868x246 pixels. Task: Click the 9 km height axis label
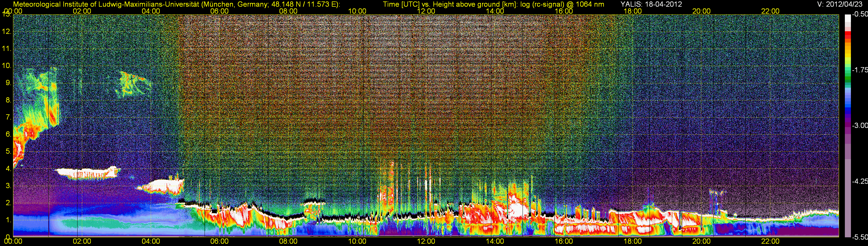click(x=8, y=83)
